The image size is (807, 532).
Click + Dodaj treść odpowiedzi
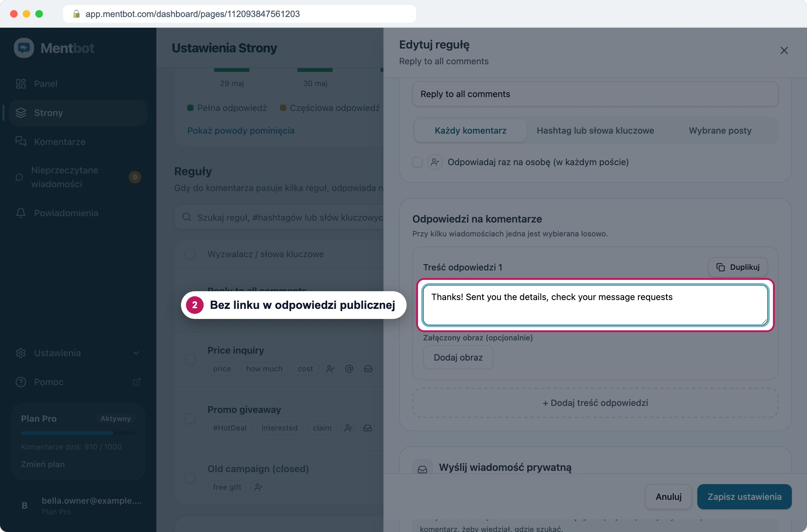click(x=595, y=403)
